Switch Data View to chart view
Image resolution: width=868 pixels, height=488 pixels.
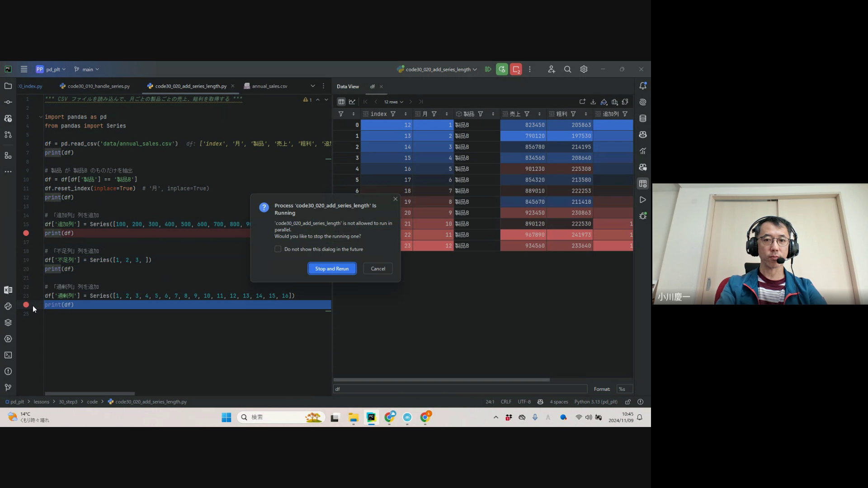[x=352, y=102]
